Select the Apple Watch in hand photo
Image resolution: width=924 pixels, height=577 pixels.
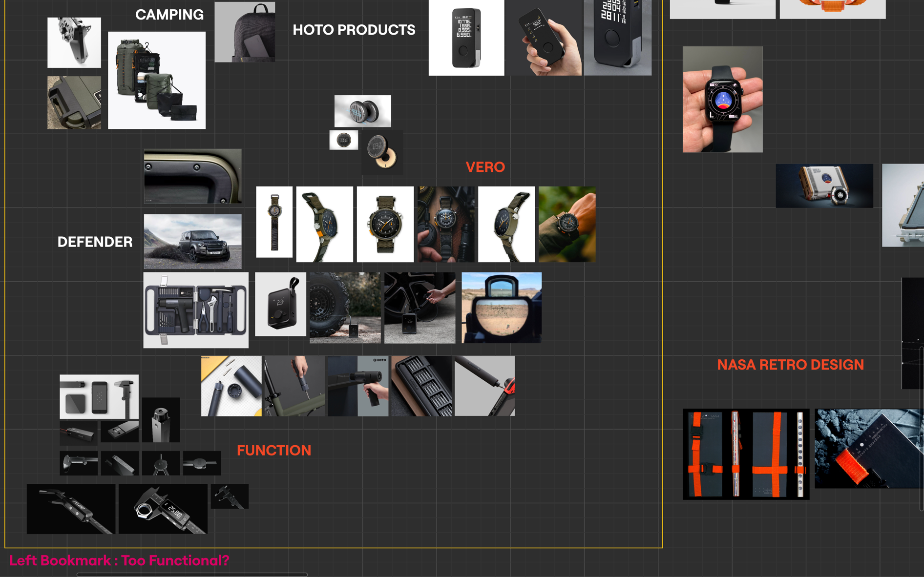pyautogui.click(x=722, y=100)
